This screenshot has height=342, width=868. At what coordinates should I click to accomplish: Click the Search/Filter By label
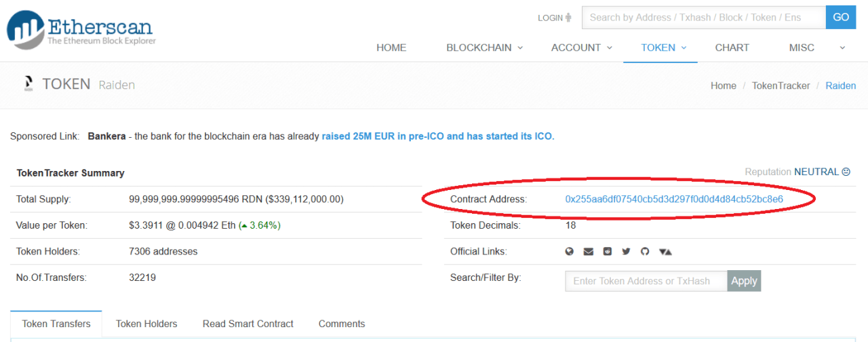486,278
